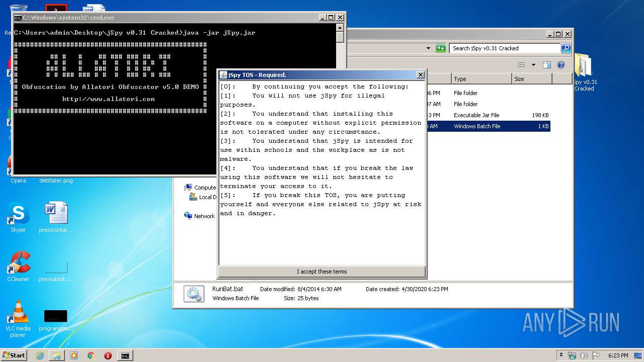Launch Windows Media Player from taskbar
The width and height of the screenshot is (644, 362).
point(74,355)
